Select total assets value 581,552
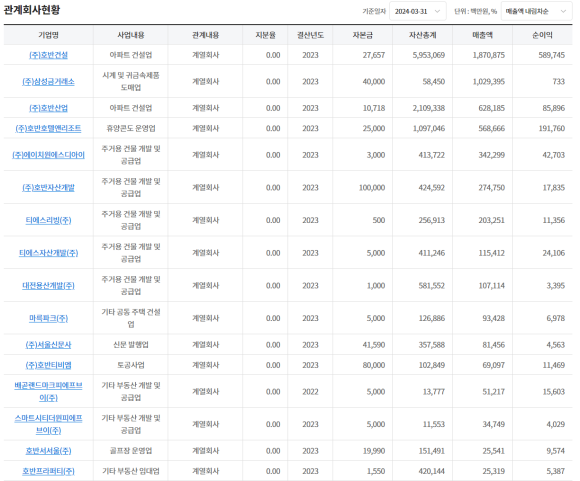The height and width of the screenshot is (481, 580). [x=432, y=286]
